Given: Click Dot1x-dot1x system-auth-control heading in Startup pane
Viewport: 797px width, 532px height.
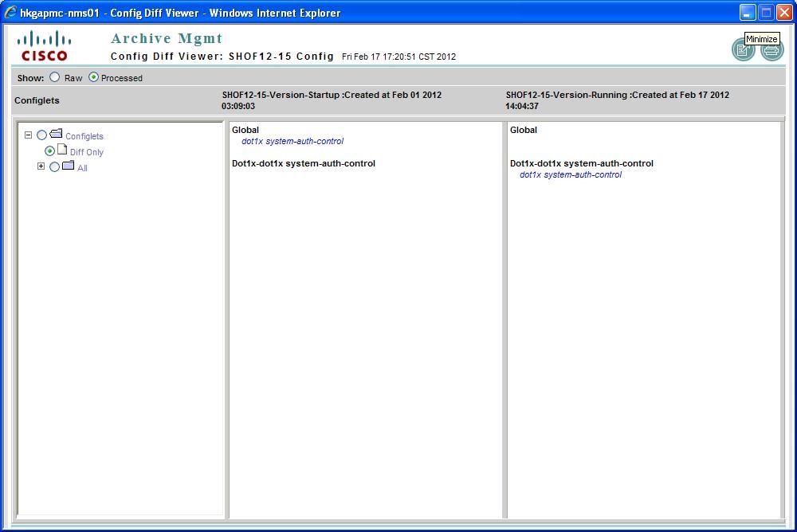Looking at the screenshot, I should coord(304,163).
